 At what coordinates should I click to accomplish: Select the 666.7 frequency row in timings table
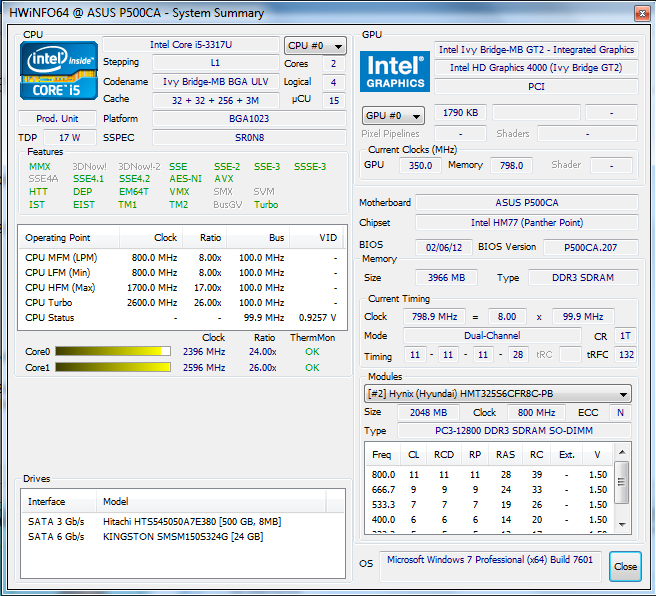coord(489,490)
